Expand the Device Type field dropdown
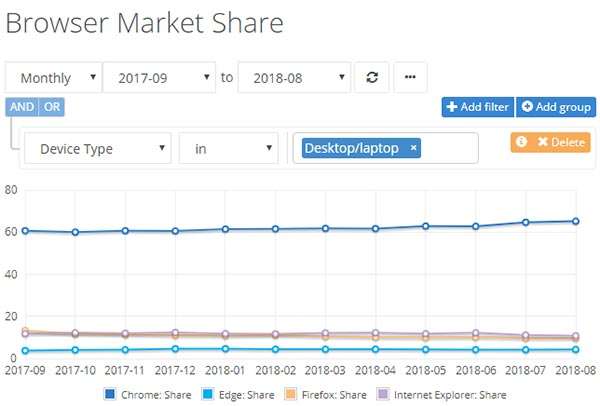 (97, 149)
